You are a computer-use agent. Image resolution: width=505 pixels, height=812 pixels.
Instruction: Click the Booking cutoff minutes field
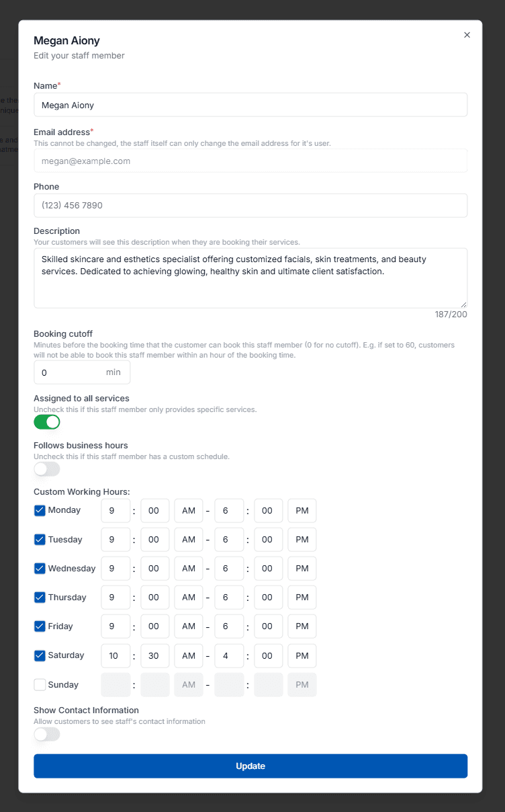click(71, 372)
